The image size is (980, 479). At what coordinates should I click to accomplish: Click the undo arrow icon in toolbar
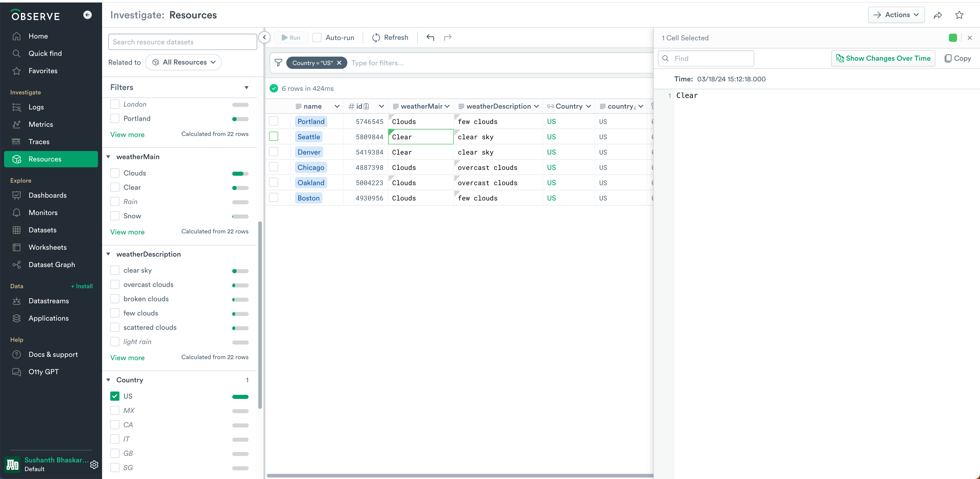pos(430,37)
